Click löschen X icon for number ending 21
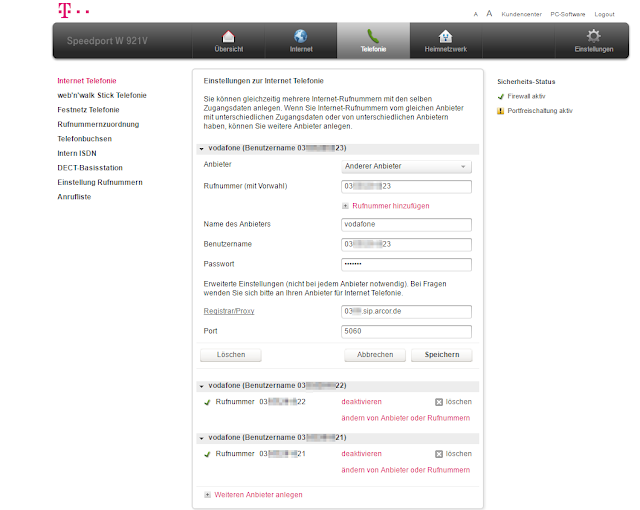The width and height of the screenshot is (640, 510). point(439,454)
